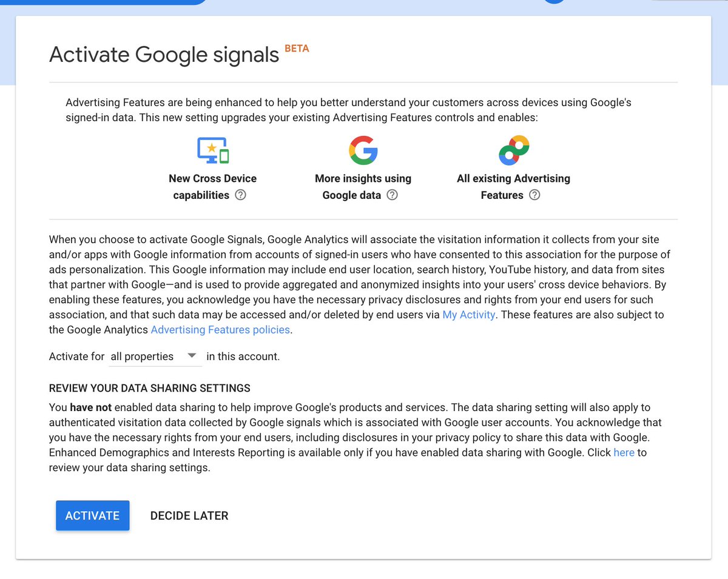Click the ACTIVATE button
Image resolution: width=728 pixels, height=579 pixels.
92,515
